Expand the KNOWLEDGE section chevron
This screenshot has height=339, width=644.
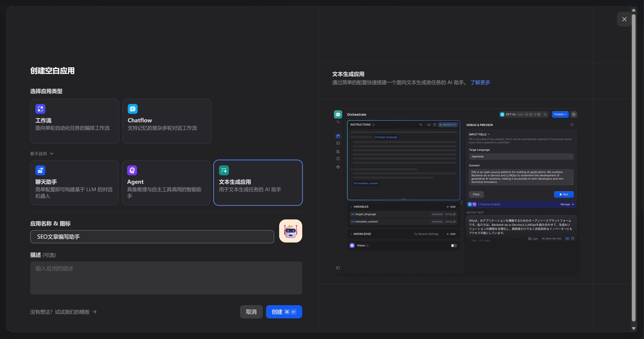[x=351, y=234]
